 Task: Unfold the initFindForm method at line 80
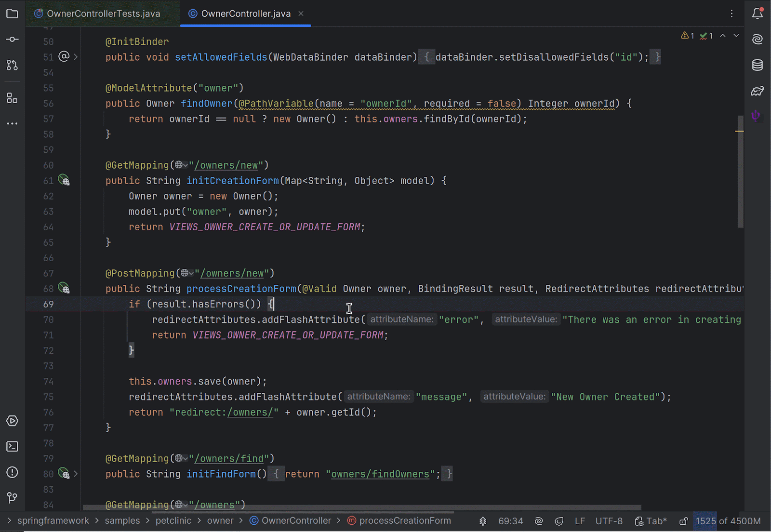(76, 474)
